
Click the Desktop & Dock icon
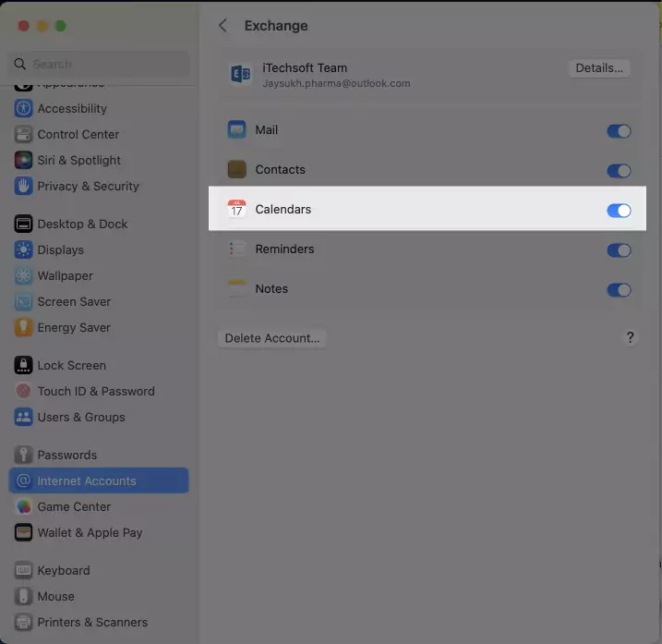coord(23,224)
